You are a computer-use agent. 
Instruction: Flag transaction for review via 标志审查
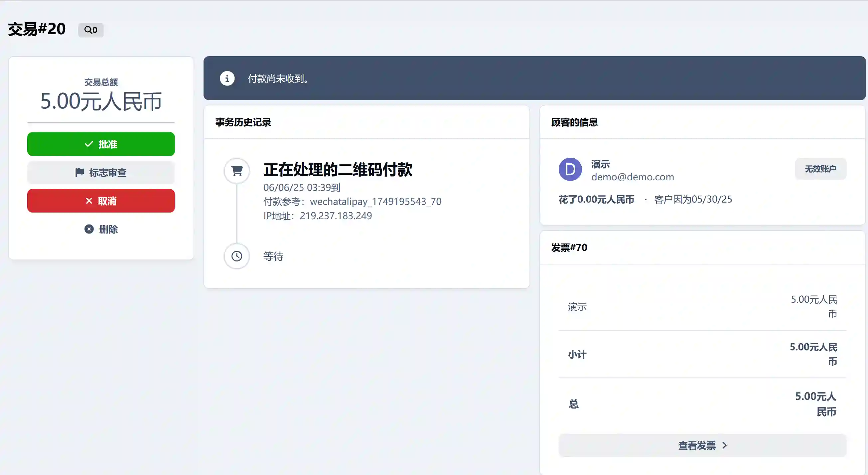(101, 173)
